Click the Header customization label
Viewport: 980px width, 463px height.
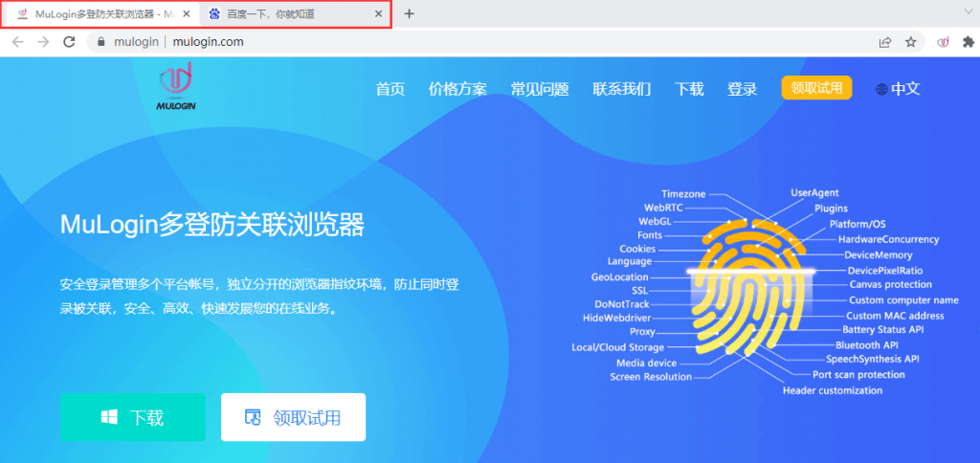click(x=833, y=390)
